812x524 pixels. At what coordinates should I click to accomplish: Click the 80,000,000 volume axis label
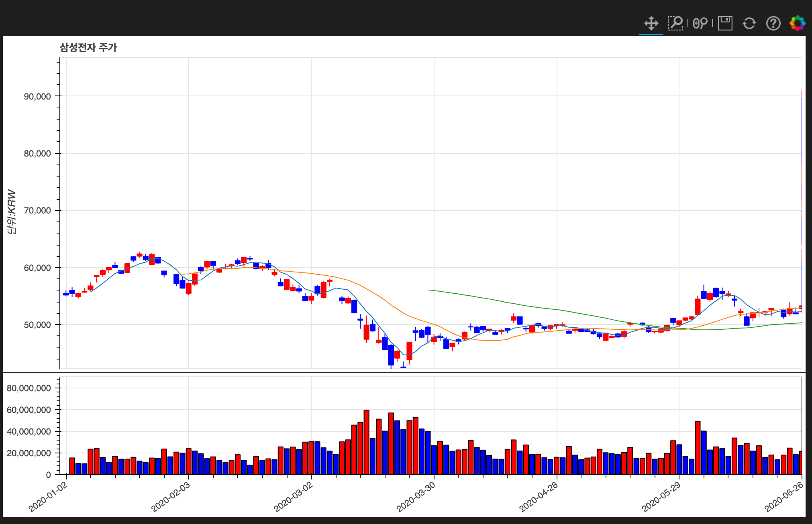(29, 388)
